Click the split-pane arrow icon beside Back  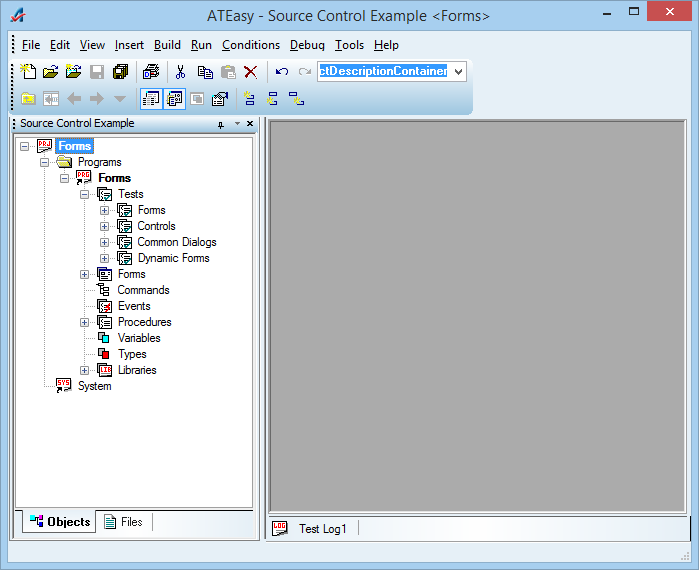[x=51, y=98]
